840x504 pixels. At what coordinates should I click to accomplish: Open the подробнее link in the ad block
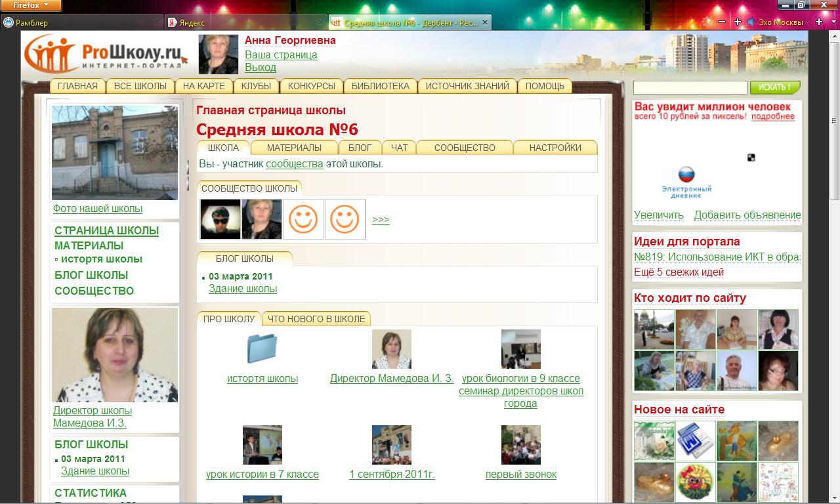pos(773,117)
